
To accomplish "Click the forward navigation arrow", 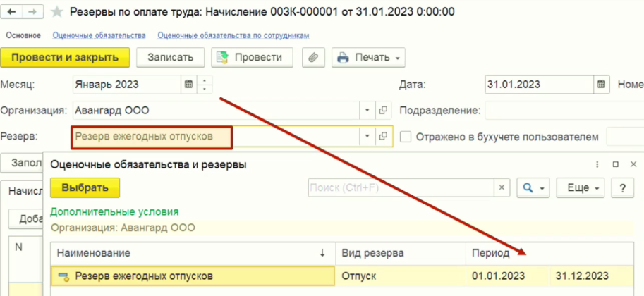I will 32,12.
